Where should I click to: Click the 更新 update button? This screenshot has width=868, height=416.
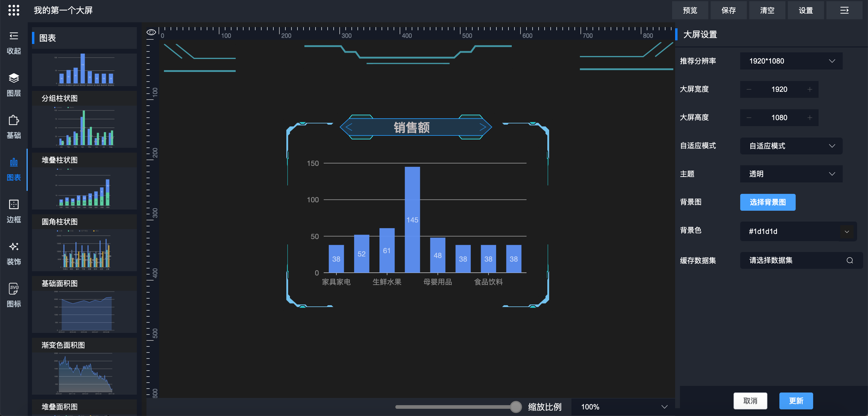point(796,401)
